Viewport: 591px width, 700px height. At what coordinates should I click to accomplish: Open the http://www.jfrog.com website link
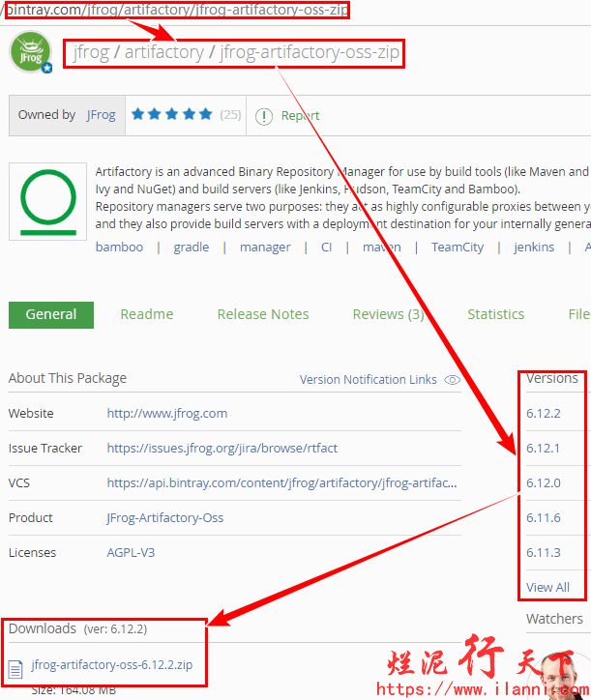(167, 414)
